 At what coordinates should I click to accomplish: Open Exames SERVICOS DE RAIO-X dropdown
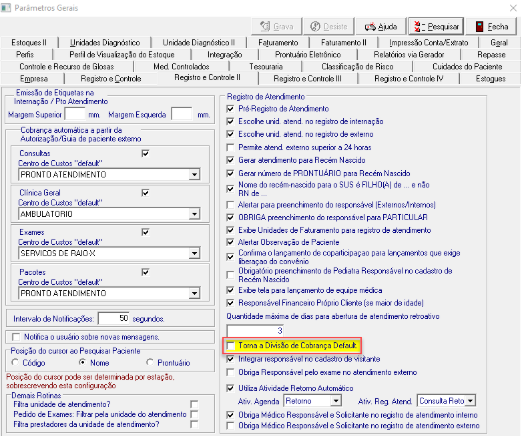[x=194, y=253]
